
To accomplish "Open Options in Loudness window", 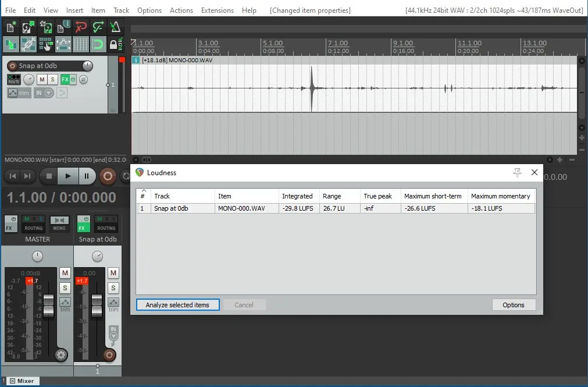I will [514, 305].
